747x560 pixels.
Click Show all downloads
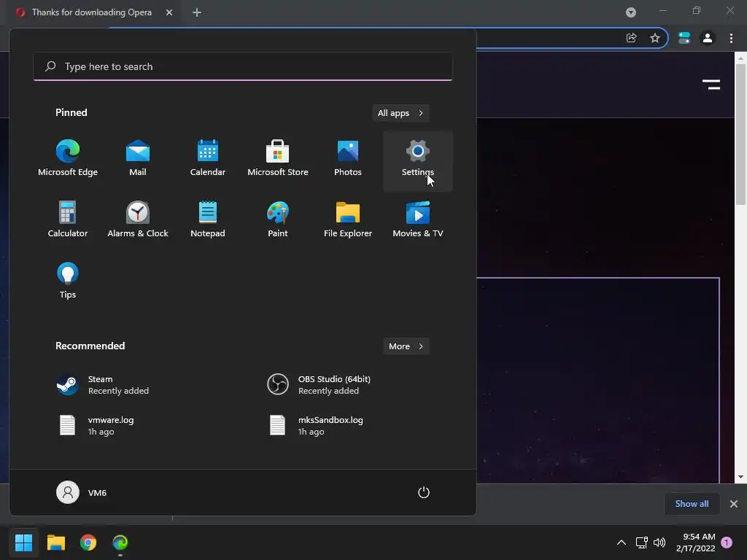coord(692,504)
